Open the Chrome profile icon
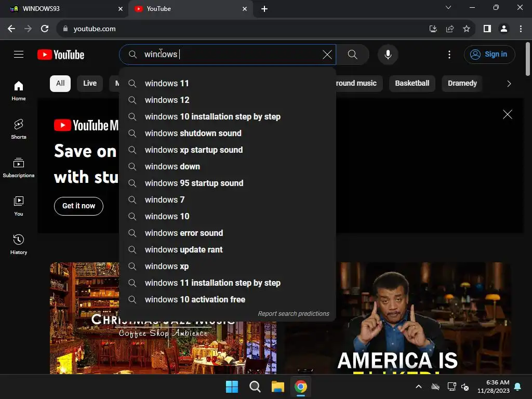Screen dimensions: 532x399 coord(504,29)
